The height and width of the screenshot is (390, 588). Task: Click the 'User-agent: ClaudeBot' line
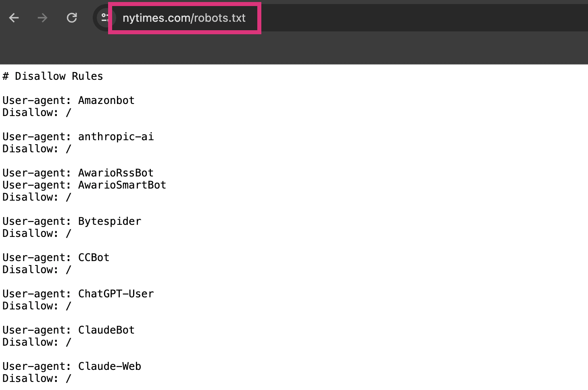point(69,330)
